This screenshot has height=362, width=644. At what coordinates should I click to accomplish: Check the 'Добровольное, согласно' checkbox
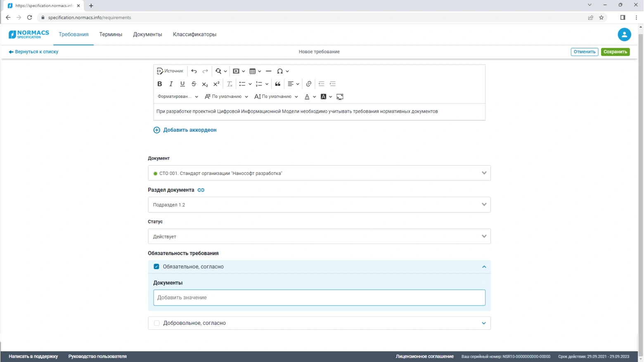pos(156,323)
